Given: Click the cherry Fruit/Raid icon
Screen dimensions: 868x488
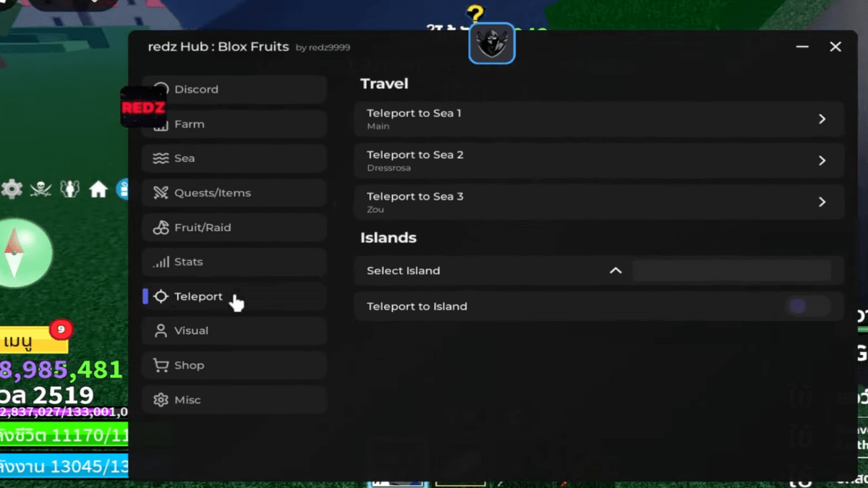Looking at the screenshot, I should [161, 228].
